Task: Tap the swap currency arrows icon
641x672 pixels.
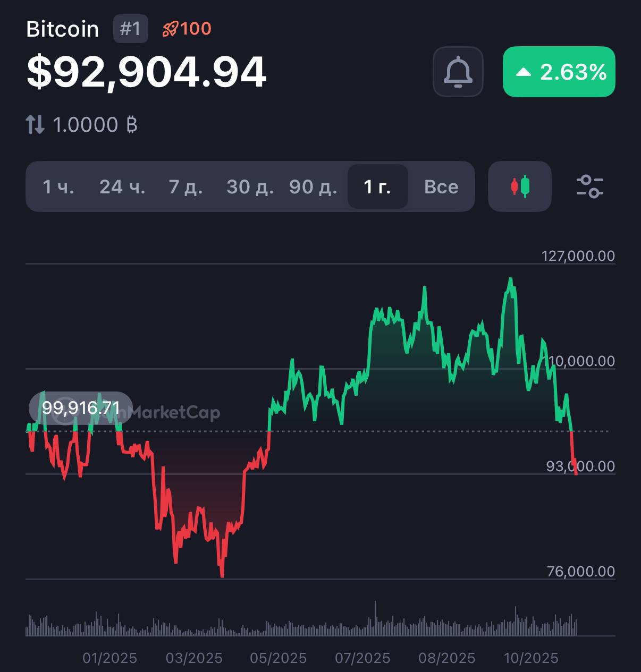Action: (35, 125)
